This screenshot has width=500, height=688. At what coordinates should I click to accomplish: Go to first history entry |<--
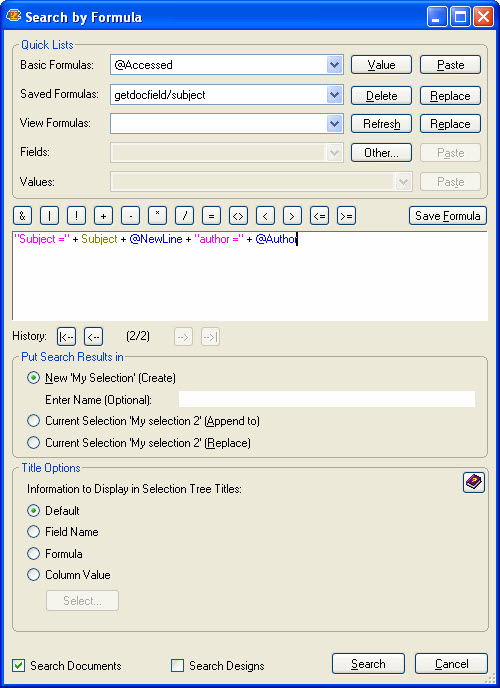(x=67, y=337)
